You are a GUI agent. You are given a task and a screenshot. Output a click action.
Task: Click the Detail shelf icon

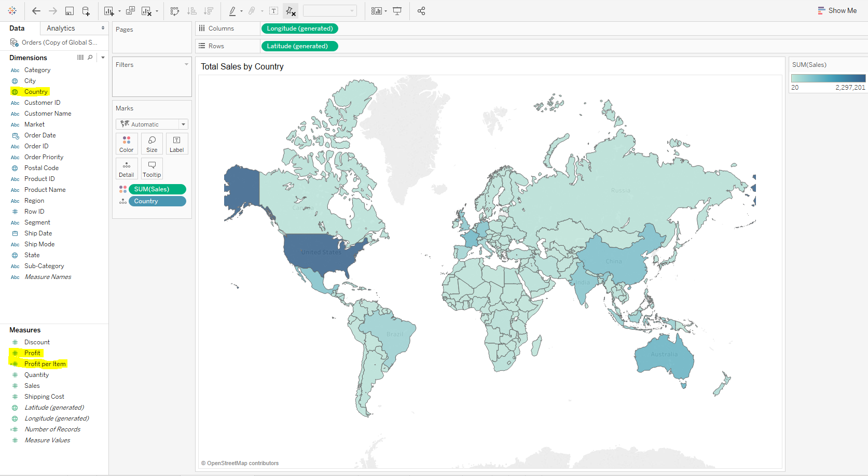[127, 169]
